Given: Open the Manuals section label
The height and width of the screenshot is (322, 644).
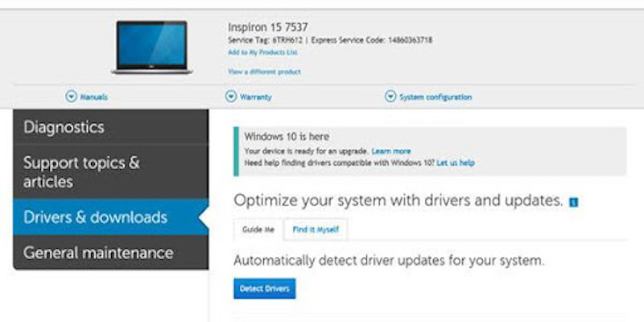Looking at the screenshot, I should tap(93, 97).
